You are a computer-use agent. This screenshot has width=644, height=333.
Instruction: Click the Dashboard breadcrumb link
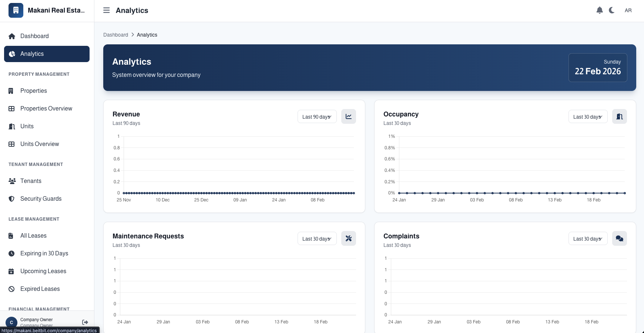pyautogui.click(x=115, y=35)
